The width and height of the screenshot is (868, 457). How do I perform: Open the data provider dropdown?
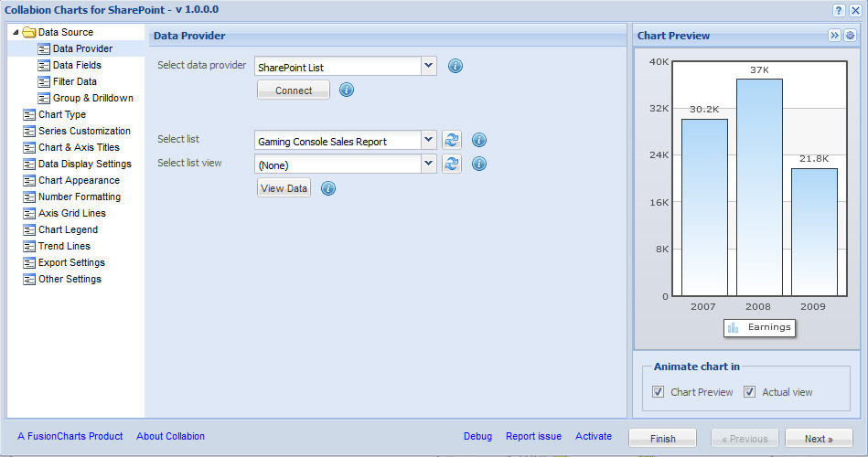(x=429, y=66)
